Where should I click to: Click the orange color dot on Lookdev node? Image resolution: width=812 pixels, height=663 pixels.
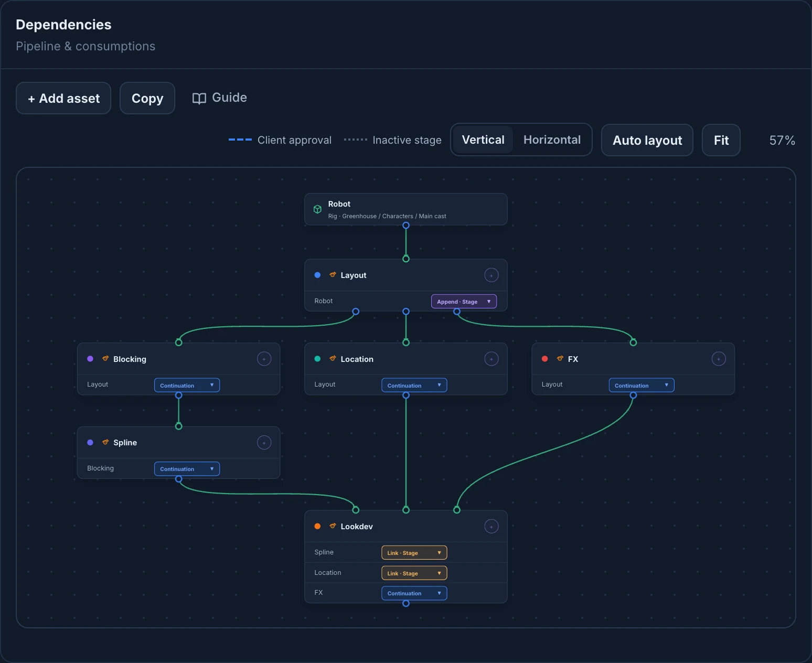[x=317, y=526]
